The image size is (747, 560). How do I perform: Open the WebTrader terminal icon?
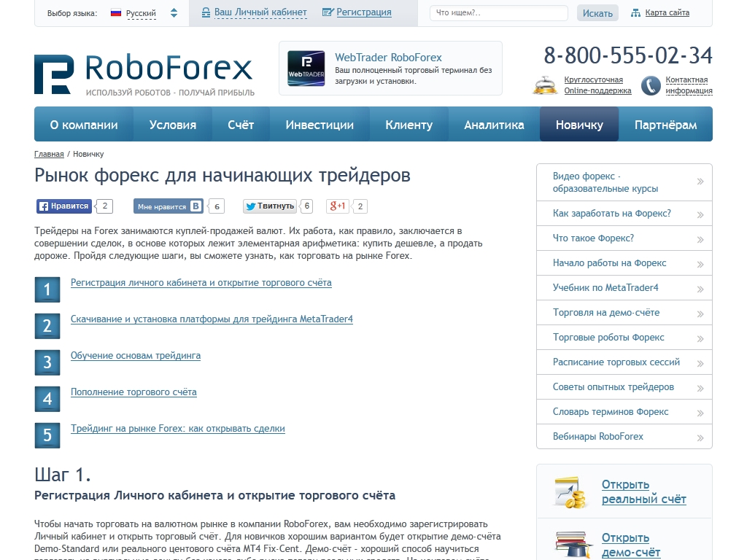tap(306, 69)
